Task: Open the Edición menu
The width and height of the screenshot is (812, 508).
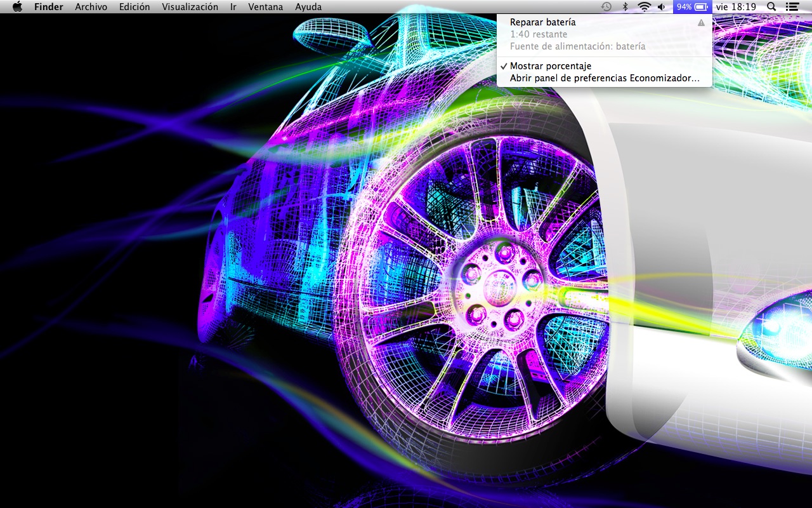Action: [x=134, y=7]
